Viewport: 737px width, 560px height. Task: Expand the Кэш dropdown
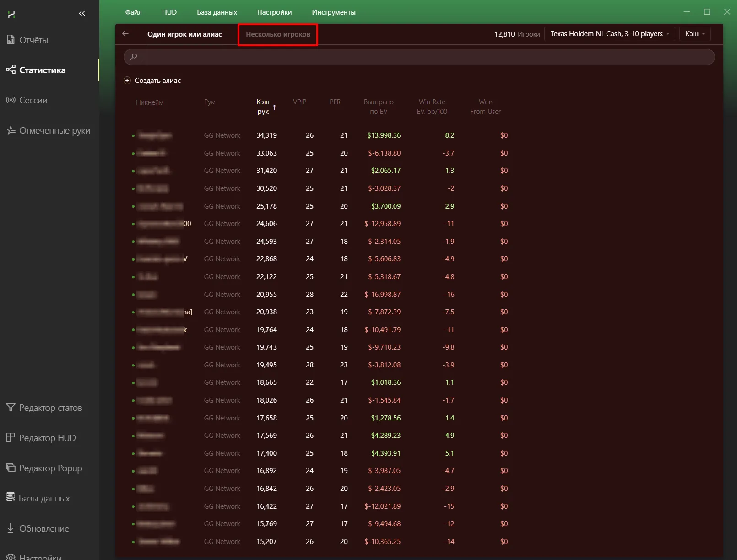695,34
